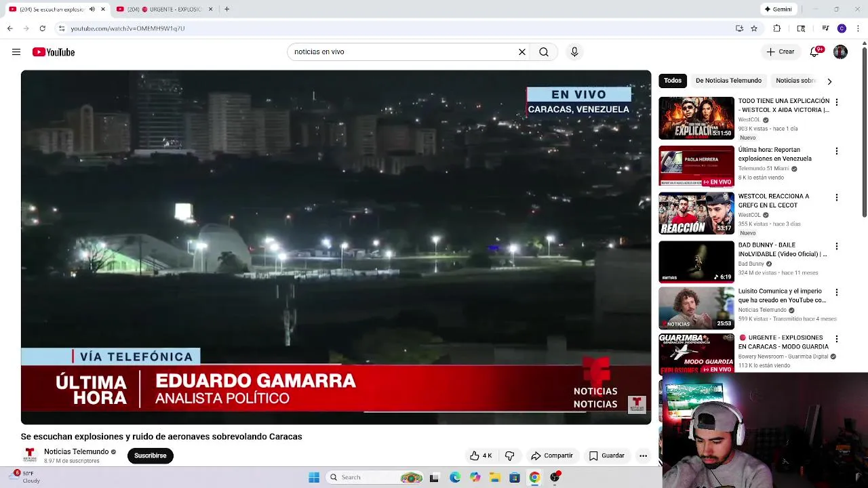Screen dimensions: 868x488
Task: Open Chrome extensions puzzle icon
Action: point(777,28)
